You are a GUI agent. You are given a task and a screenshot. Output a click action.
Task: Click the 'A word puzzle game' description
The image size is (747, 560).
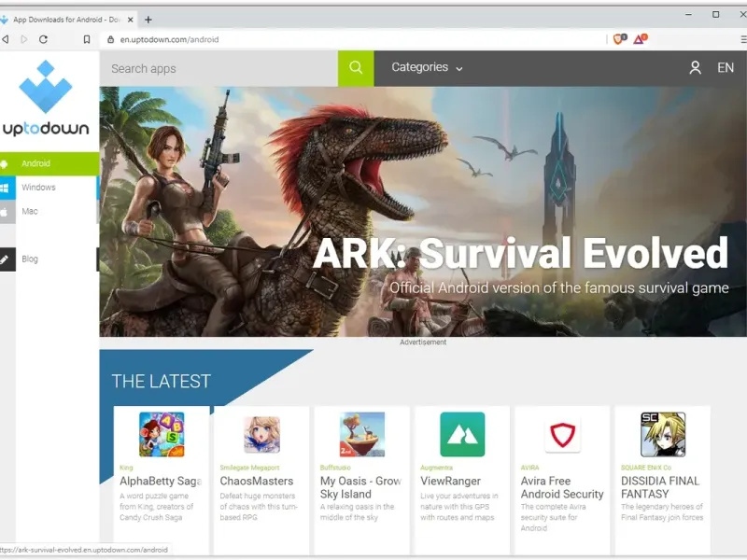156,507
